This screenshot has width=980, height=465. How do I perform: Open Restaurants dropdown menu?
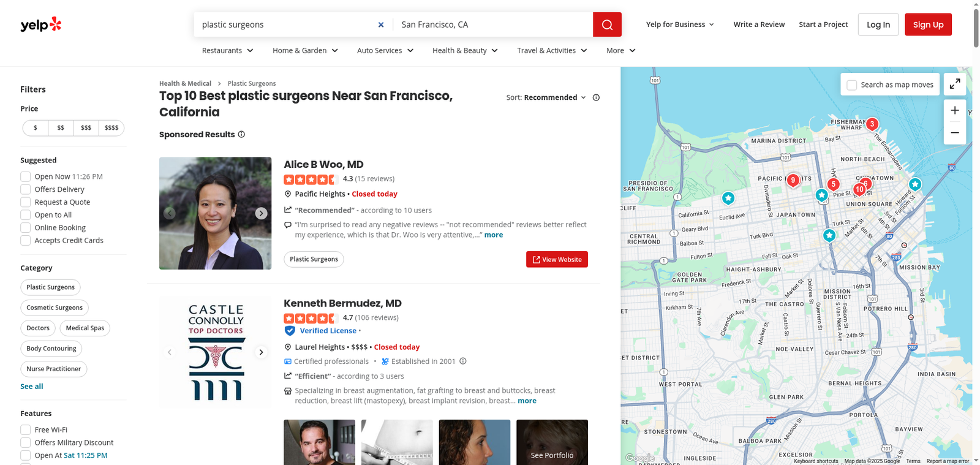[x=228, y=50]
